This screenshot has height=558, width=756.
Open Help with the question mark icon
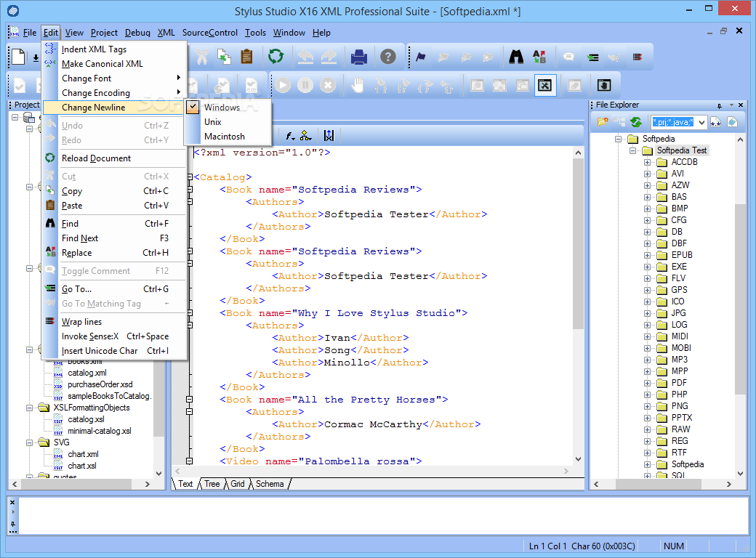click(387, 57)
